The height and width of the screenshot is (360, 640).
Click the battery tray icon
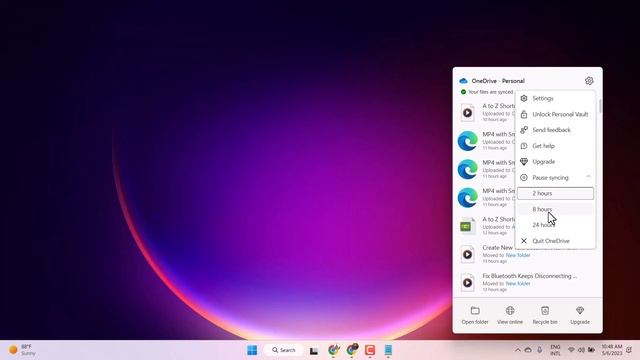(x=591, y=350)
